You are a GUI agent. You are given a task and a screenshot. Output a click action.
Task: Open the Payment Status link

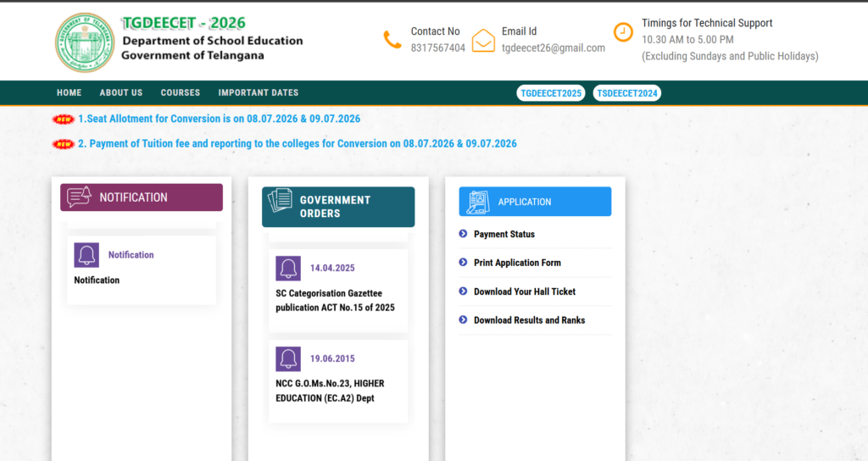point(504,234)
